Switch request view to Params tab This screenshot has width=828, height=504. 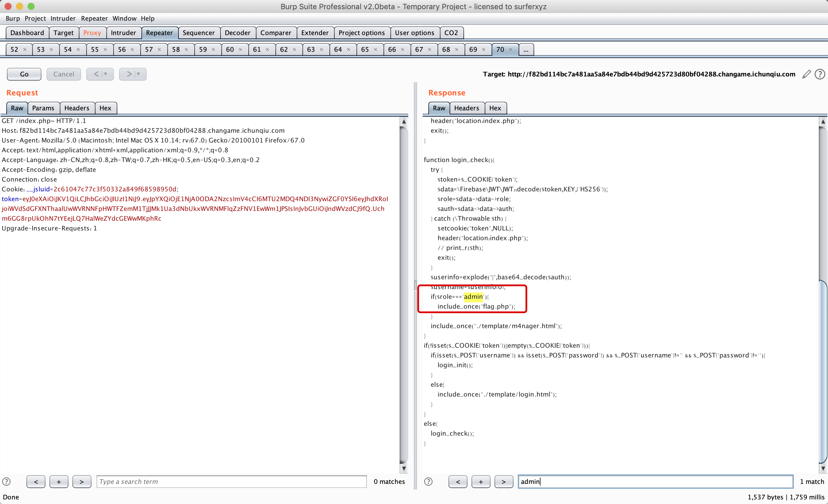coord(43,108)
